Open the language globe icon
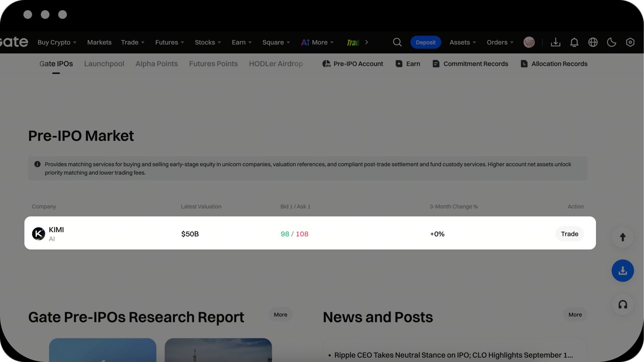Screen dimensions: 644x362 593,42
